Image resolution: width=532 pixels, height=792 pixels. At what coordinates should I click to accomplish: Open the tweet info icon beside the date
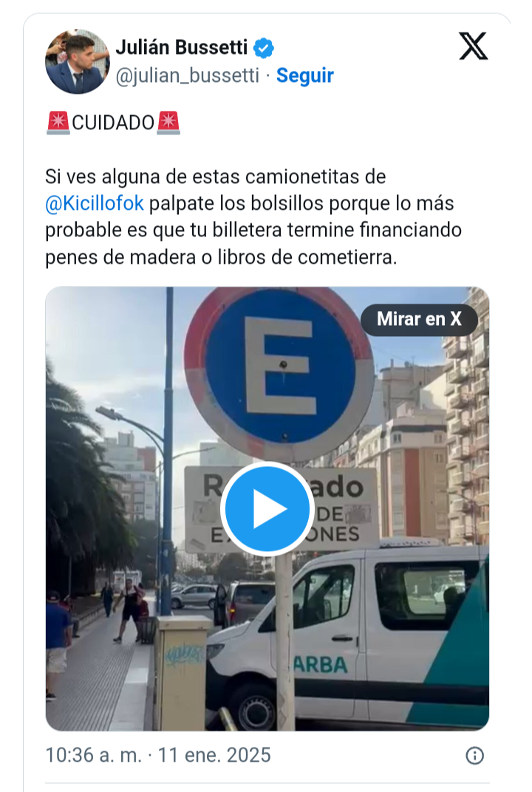[x=474, y=756]
